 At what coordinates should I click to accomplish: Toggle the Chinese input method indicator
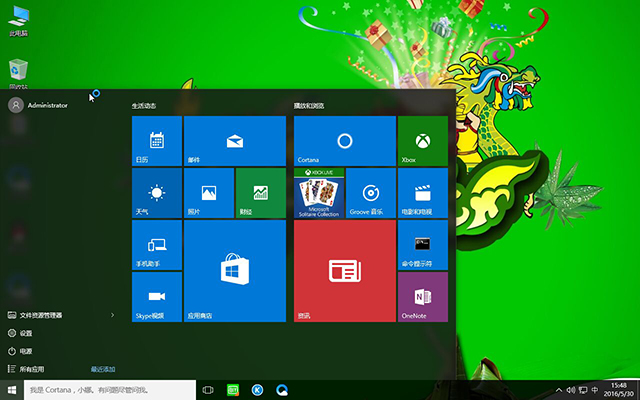597,389
